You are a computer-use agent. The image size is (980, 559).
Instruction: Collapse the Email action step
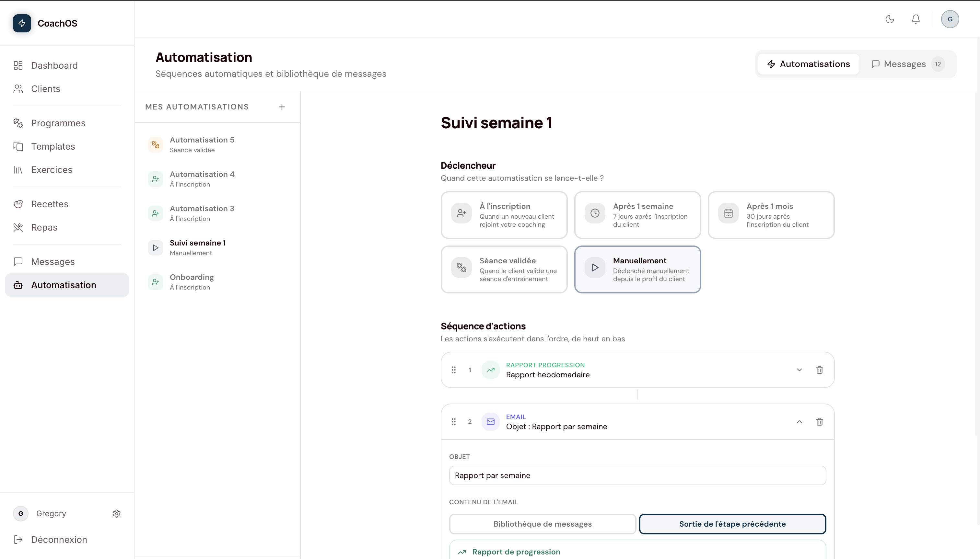tap(799, 422)
